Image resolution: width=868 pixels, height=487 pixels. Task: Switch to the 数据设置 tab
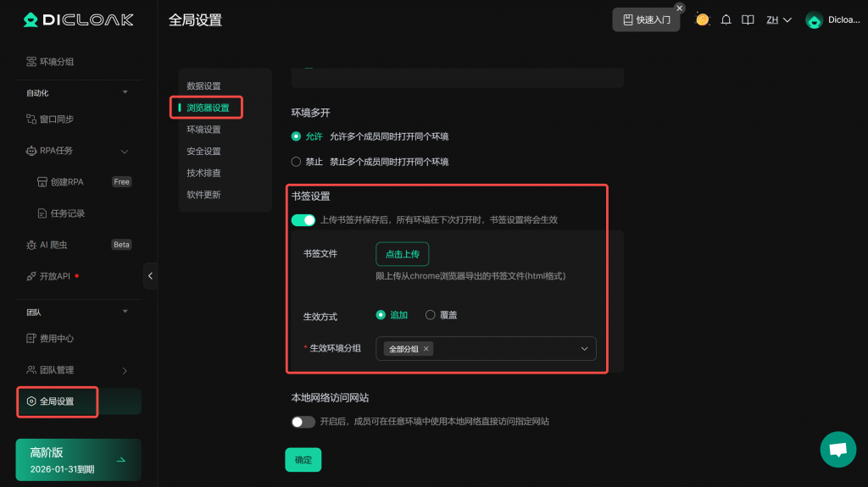[203, 86]
